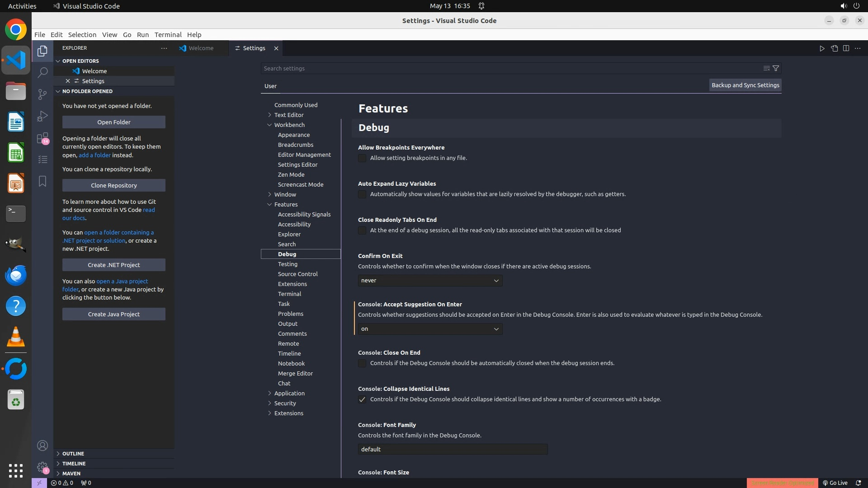The image size is (868, 488).
Task: Click the Manage gear icon
Action: (42, 467)
